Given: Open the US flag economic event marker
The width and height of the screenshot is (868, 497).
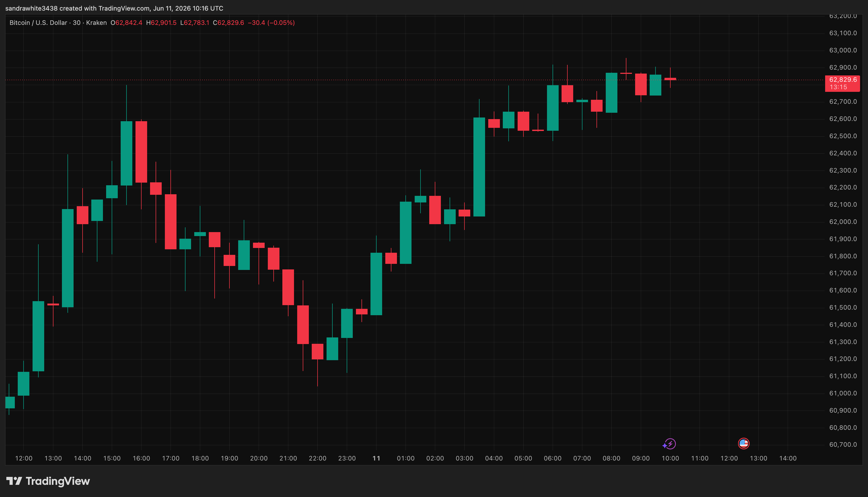Looking at the screenshot, I should tap(743, 443).
